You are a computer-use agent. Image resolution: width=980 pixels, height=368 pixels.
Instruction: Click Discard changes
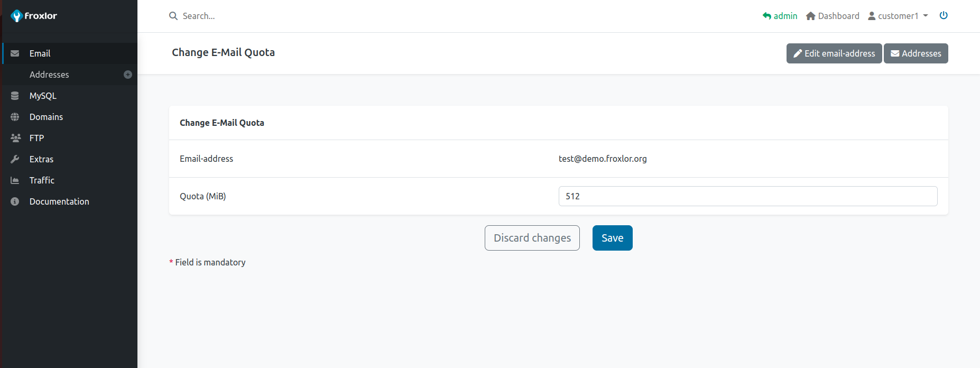coord(532,238)
